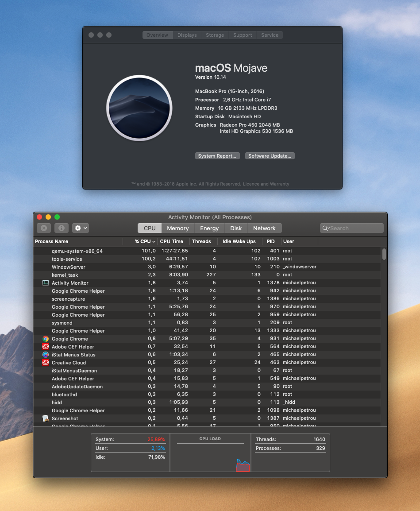Select Google Chrome Helper with PID 1333

(x=207, y=331)
